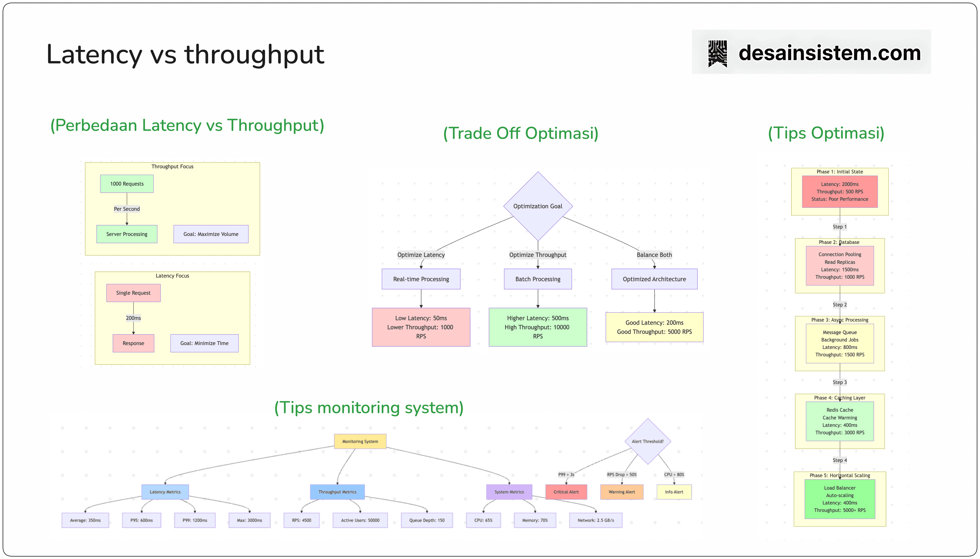Image resolution: width=980 pixels, height=559 pixels.
Task: Select the Info Alert node
Action: [x=674, y=492]
